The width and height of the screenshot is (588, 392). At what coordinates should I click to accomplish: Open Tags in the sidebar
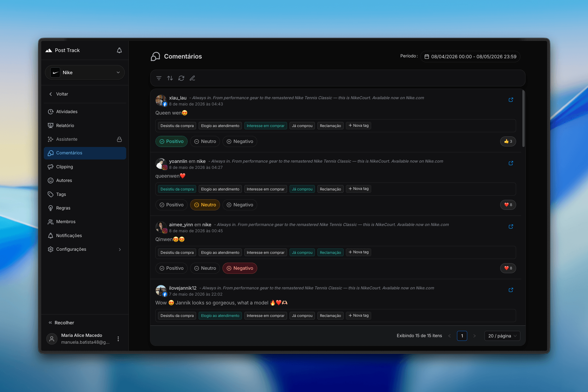(85, 194)
